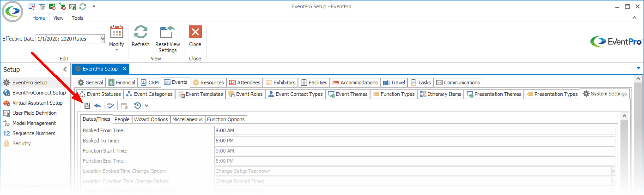Open the Itinerary Items tab

tap(441, 94)
